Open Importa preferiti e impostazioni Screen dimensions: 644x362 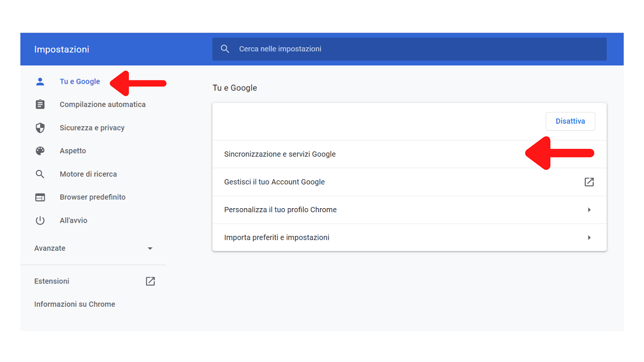410,237
